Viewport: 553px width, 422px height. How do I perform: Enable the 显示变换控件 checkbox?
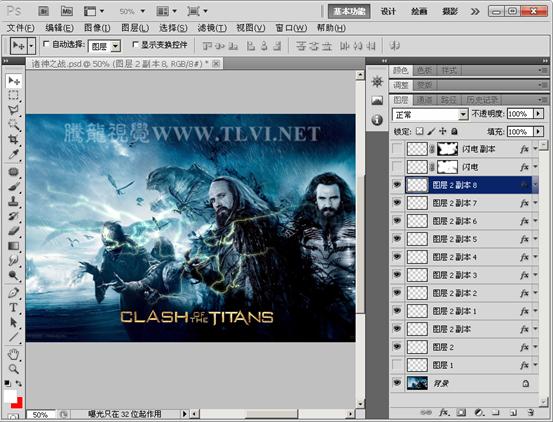click(x=135, y=44)
